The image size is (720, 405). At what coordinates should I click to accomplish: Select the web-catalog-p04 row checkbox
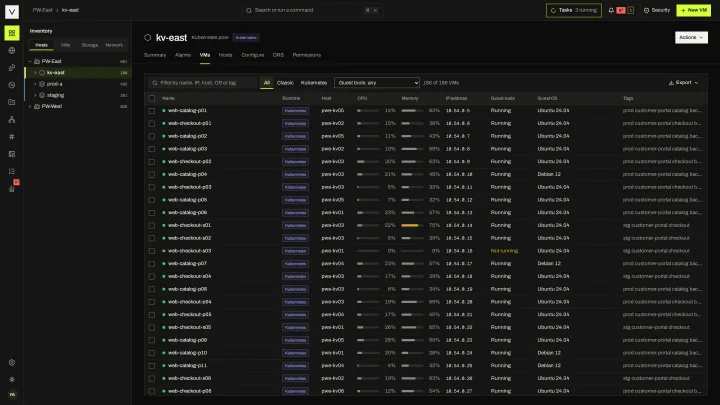pos(152,174)
